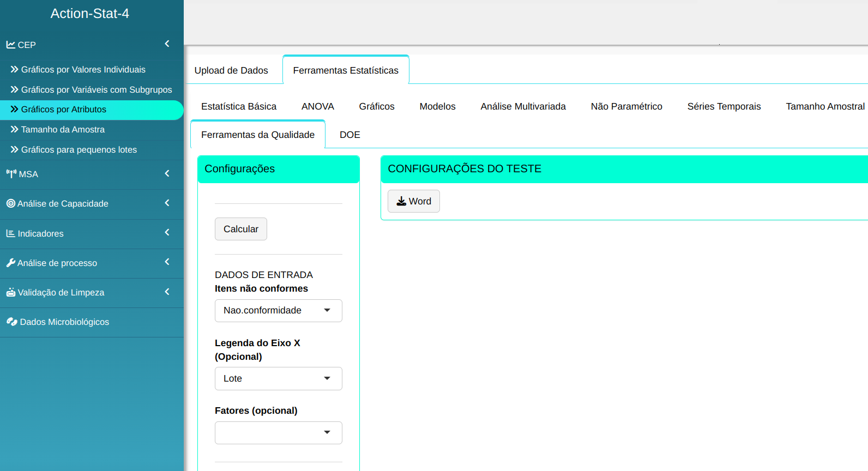Image resolution: width=868 pixels, height=471 pixels.
Task: Click the Dados Microbiológicos icon
Action: coord(11,322)
